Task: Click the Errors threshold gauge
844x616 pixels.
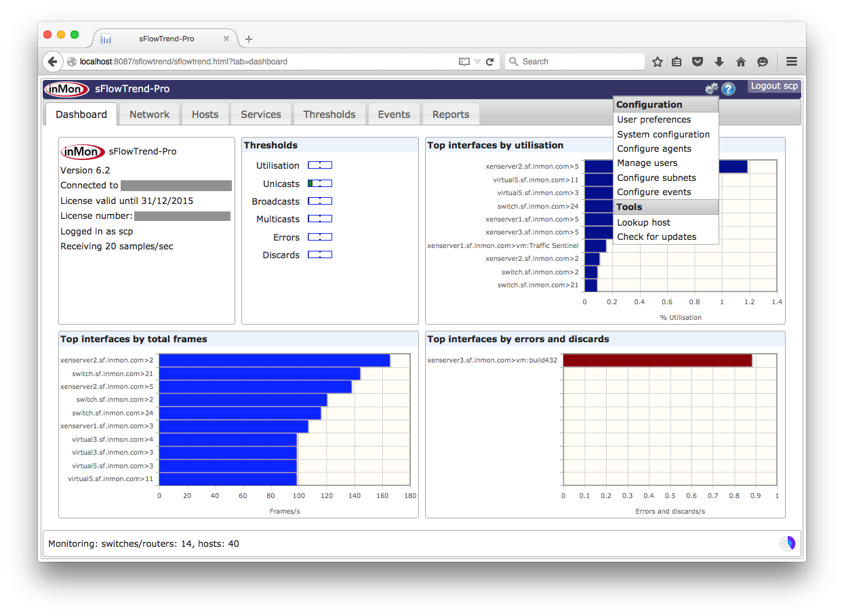Action: click(x=320, y=237)
